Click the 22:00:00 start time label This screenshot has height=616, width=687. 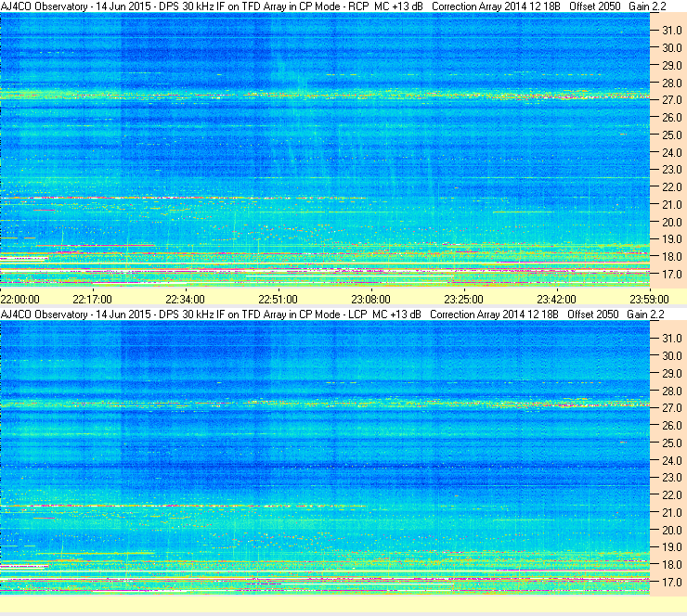coord(20,300)
